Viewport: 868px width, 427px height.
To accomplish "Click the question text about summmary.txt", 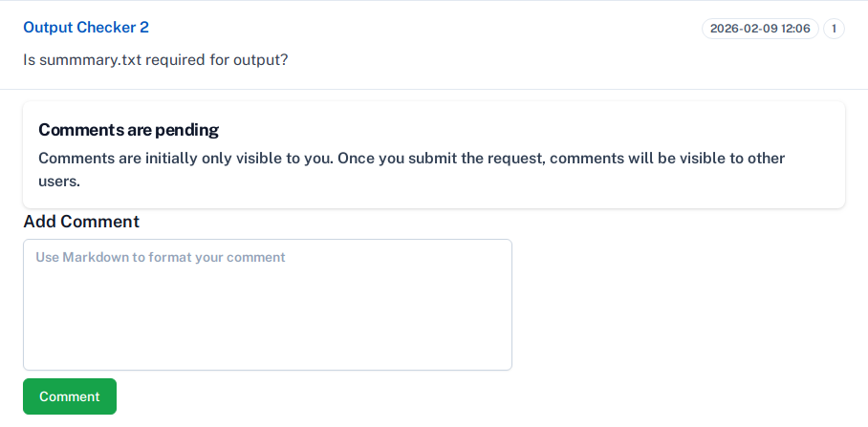I will 156,59.
